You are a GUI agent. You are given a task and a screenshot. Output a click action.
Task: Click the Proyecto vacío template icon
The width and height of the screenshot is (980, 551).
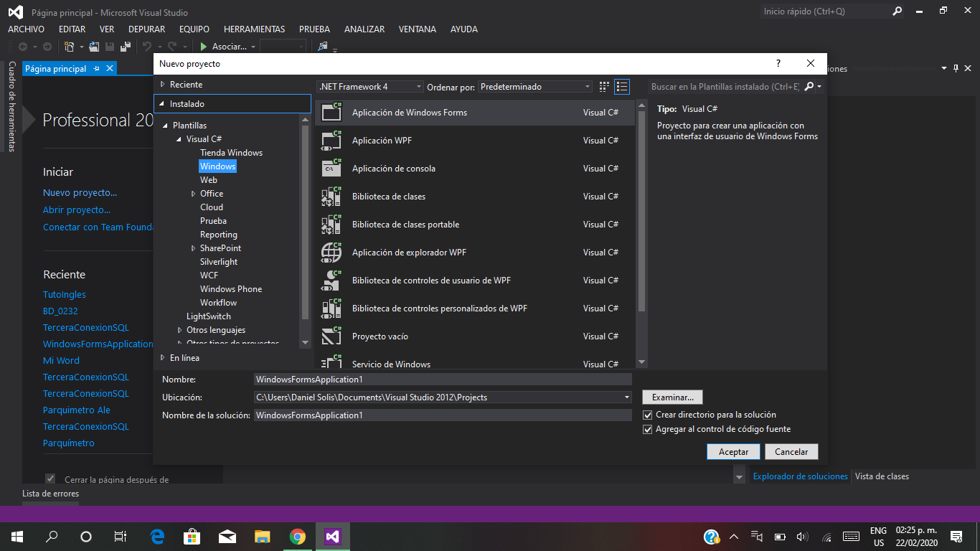(331, 336)
